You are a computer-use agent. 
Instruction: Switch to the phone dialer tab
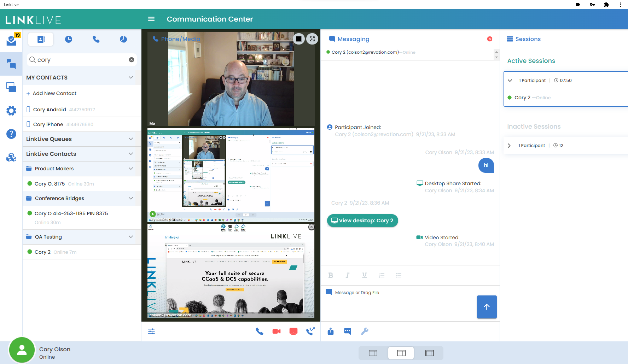[x=96, y=39]
